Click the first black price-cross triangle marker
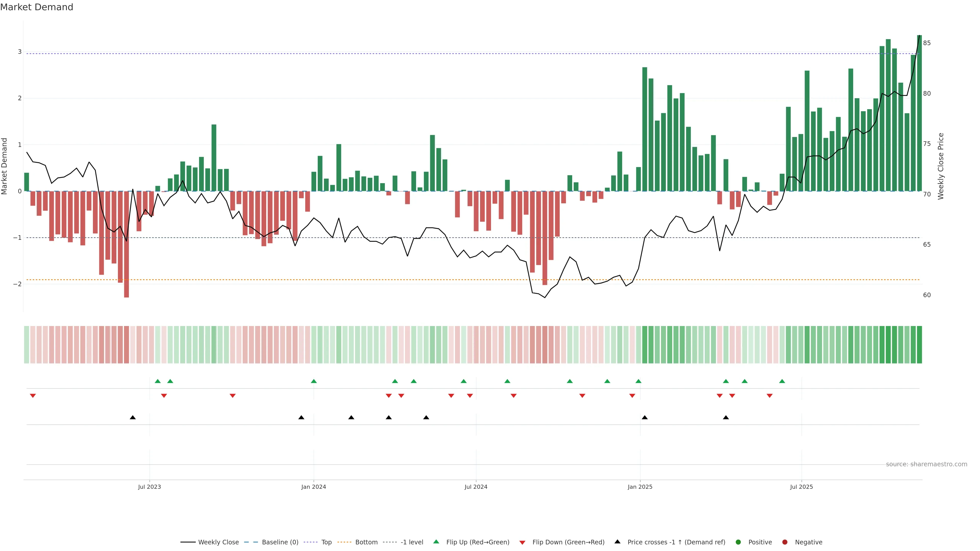Image resolution: width=980 pixels, height=551 pixels. point(133,418)
